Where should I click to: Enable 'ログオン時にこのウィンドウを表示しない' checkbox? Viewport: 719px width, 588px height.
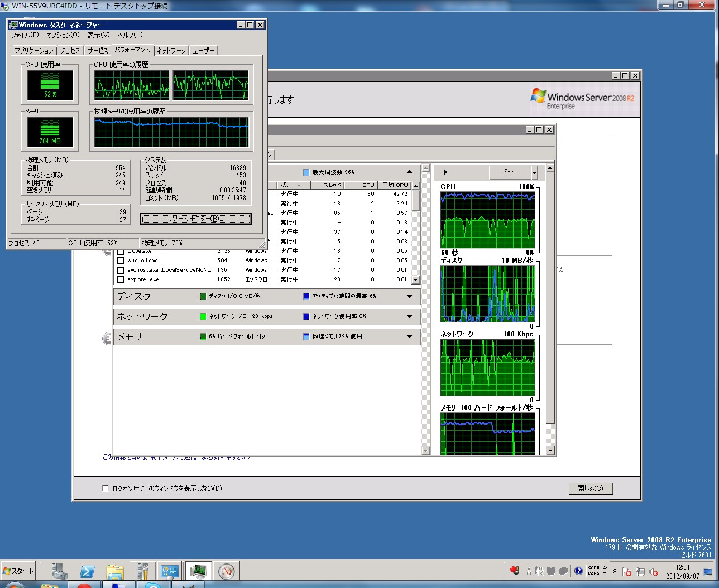point(106,488)
